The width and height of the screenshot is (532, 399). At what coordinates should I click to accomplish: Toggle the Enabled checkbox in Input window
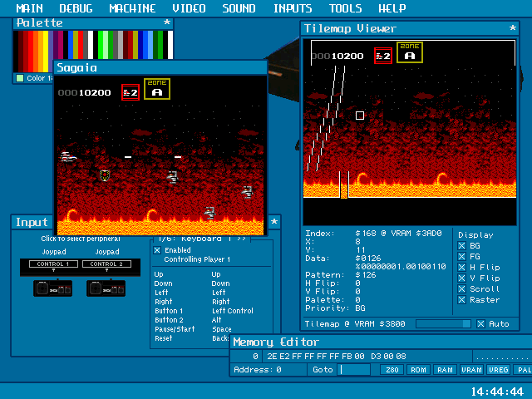tap(157, 250)
